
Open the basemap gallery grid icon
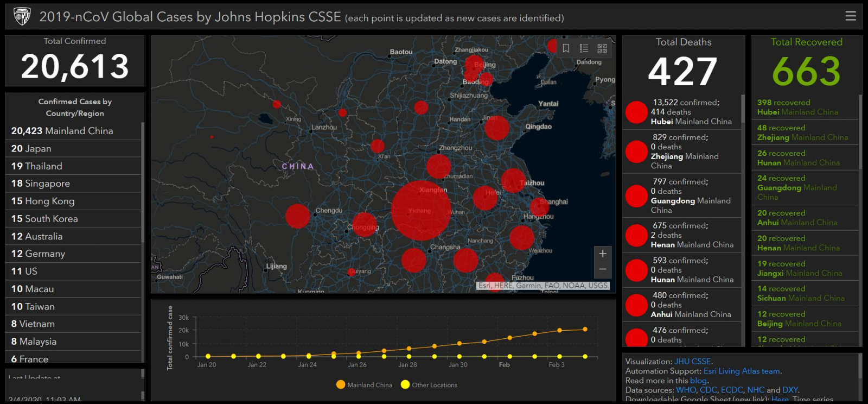(x=602, y=48)
